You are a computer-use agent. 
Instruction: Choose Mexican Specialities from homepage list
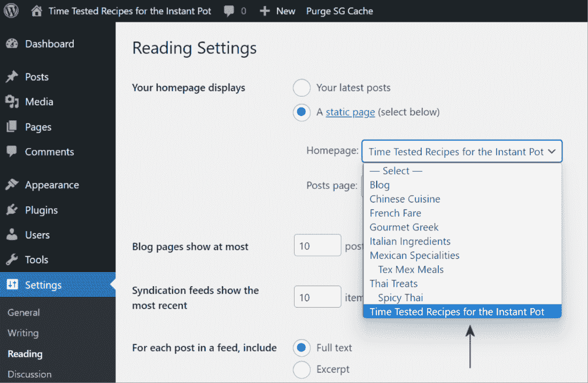462,256
